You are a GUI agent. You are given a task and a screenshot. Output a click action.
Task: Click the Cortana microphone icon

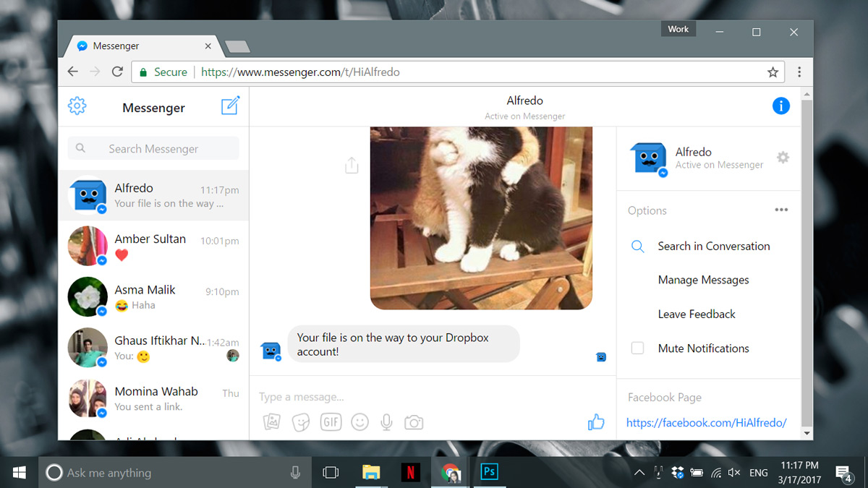(295, 472)
